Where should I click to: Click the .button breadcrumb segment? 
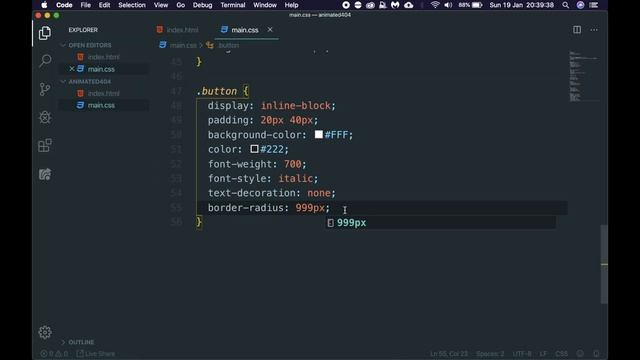(223, 45)
